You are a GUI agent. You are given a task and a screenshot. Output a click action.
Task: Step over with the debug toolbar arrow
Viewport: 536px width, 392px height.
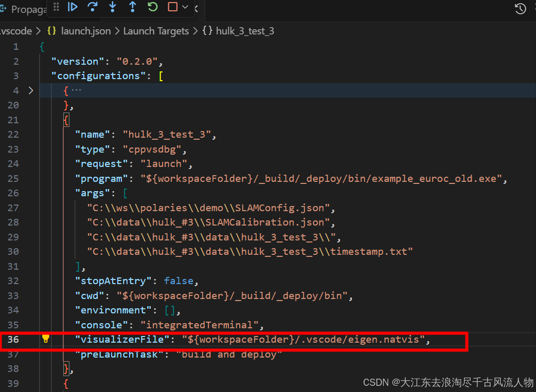[93, 7]
